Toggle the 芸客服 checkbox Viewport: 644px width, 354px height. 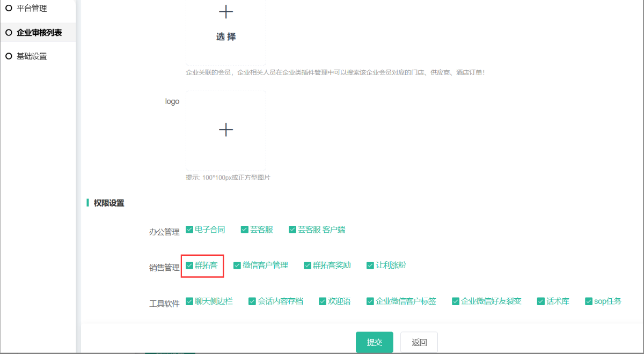tap(245, 230)
